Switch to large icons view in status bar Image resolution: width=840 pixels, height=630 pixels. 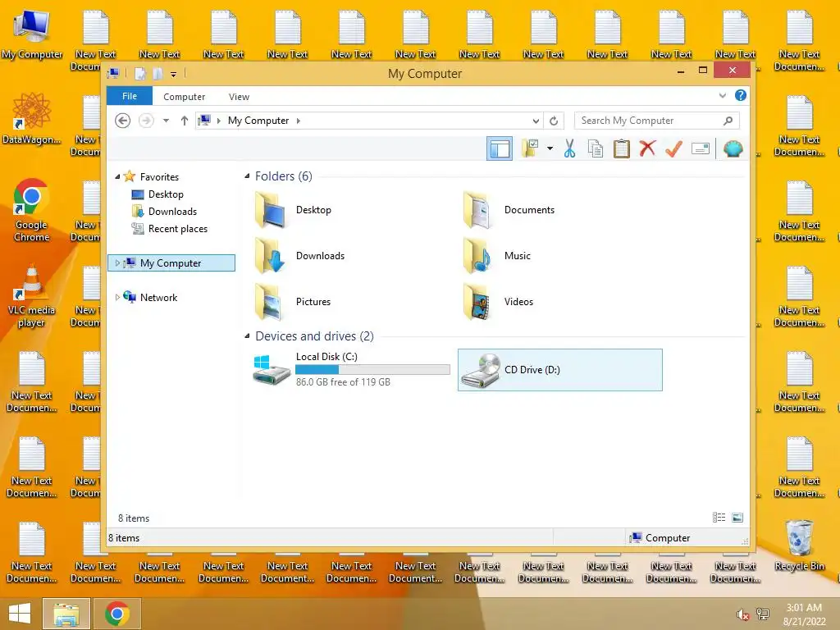(737, 518)
